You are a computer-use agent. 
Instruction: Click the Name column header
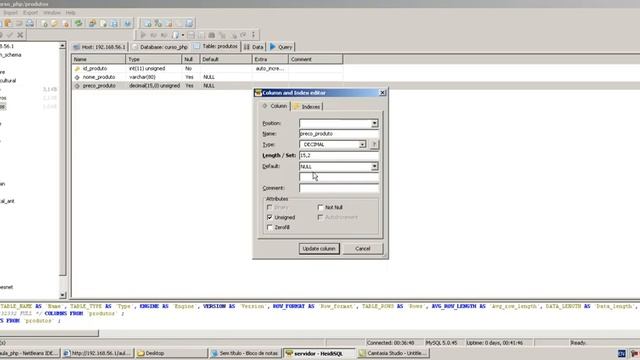click(x=98, y=59)
